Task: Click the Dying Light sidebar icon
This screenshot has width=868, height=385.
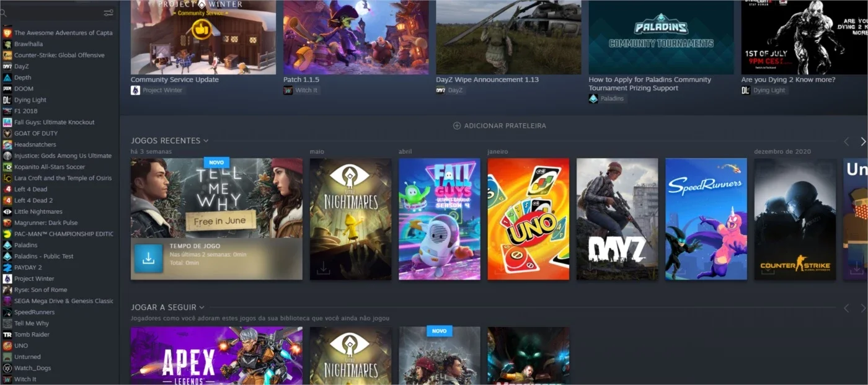Action: tap(7, 100)
